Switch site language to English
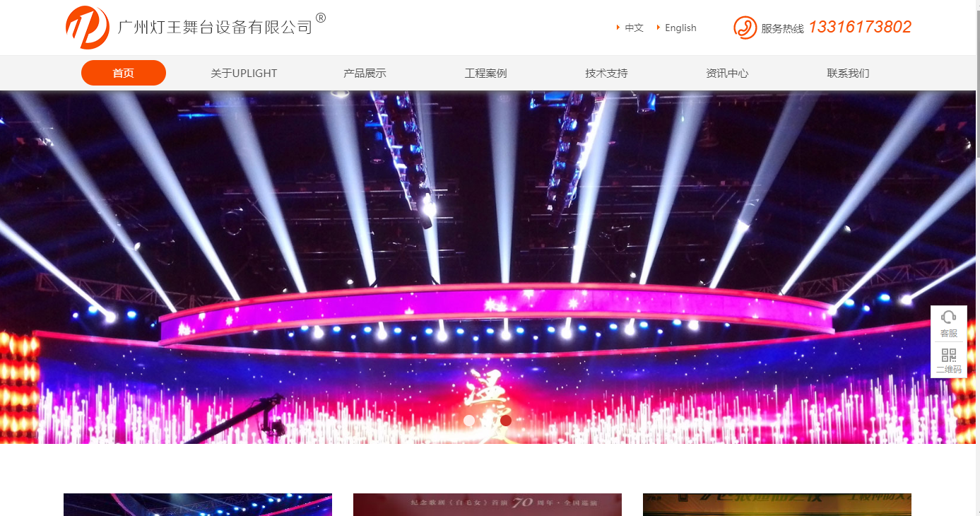 tap(680, 28)
